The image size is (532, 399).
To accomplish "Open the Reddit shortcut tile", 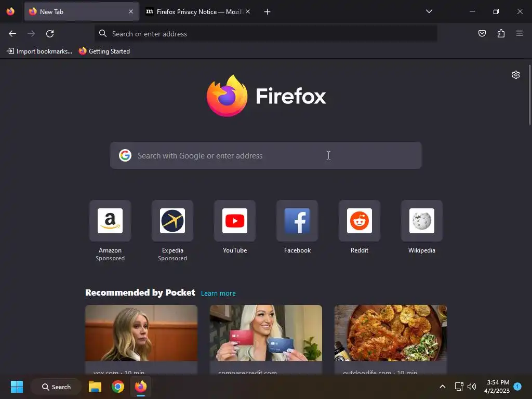I will tap(360, 221).
